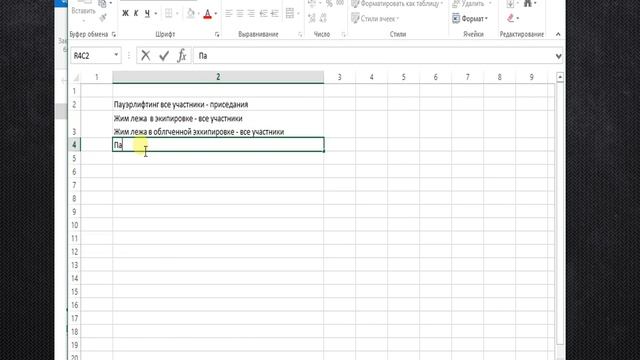Open Font (Шрифт) dialog launcher
The image size is (640, 360).
217,35
